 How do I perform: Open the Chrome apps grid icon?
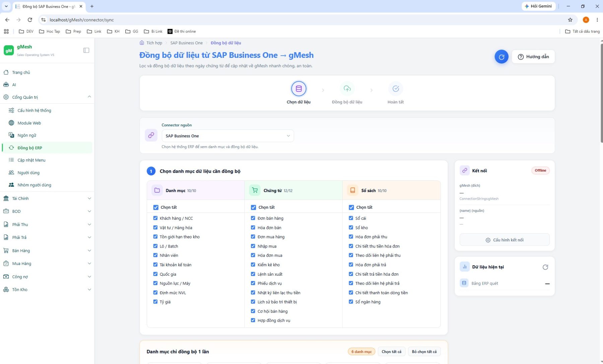[x=6, y=31]
